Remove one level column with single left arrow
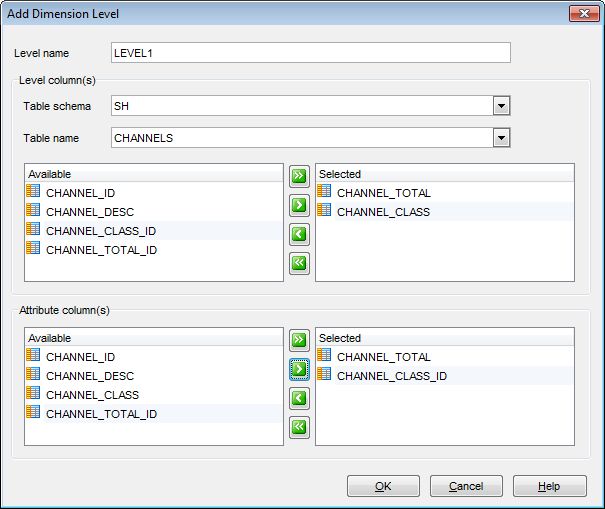This screenshot has width=605, height=509. tap(299, 235)
